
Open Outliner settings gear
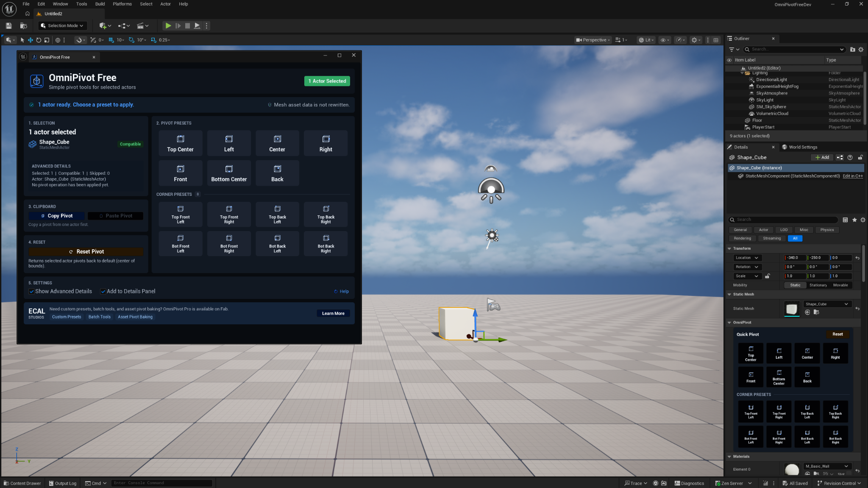point(861,49)
